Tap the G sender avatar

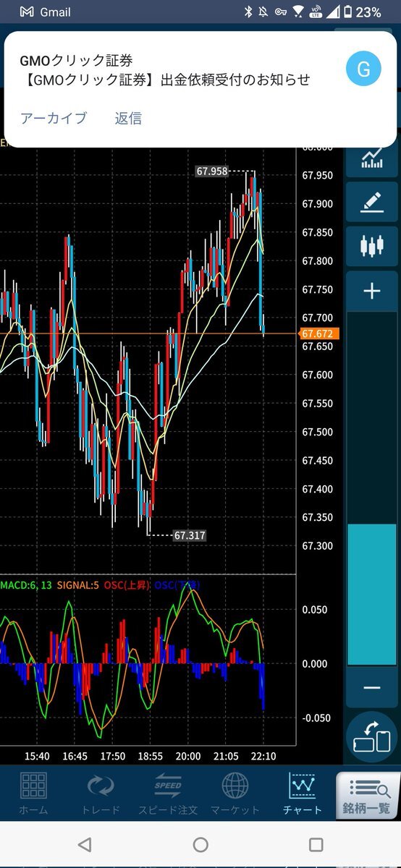click(x=364, y=69)
